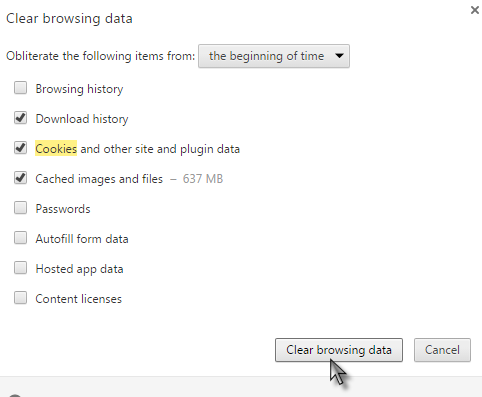Click the time range dropdown arrow
This screenshot has height=397, width=482.
tap(339, 56)
